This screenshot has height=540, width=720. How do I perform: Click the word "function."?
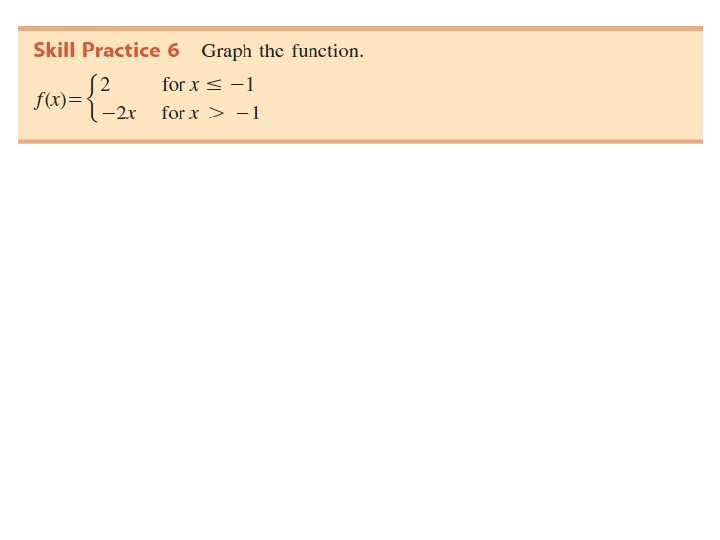(x=328, y=50)
